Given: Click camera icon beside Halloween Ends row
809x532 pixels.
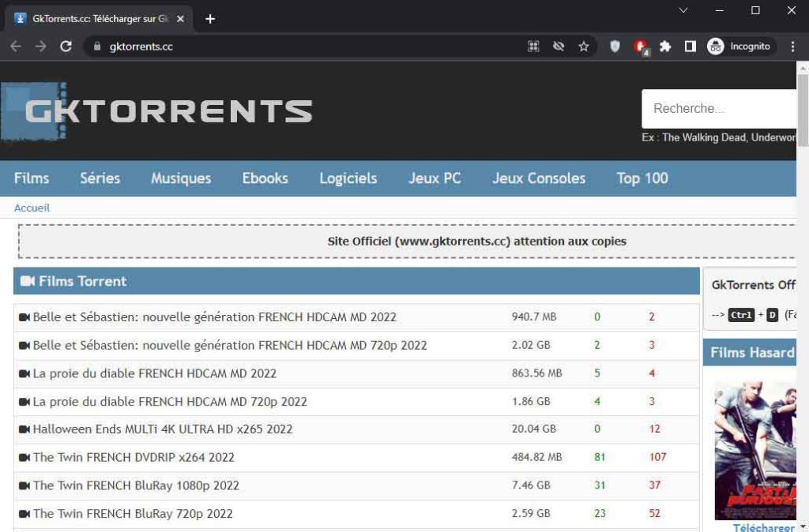Looking at the screenshot, I should 24,429.
